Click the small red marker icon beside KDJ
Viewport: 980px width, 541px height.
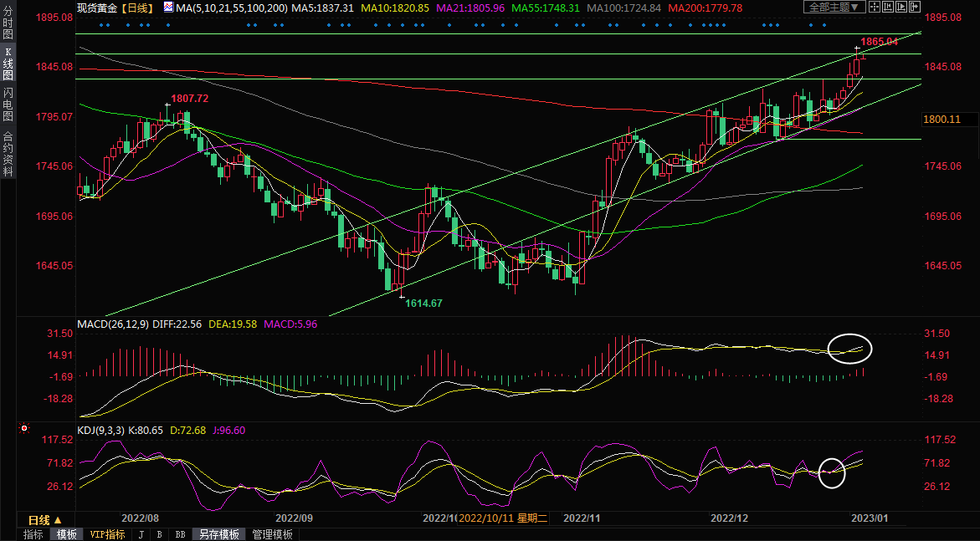(23, 429)
